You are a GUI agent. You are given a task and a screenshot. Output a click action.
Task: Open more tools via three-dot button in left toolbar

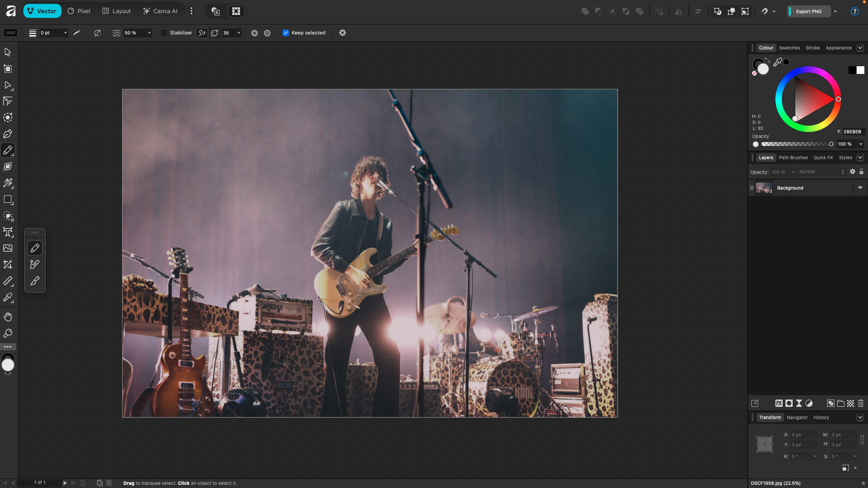pos(8,347)
